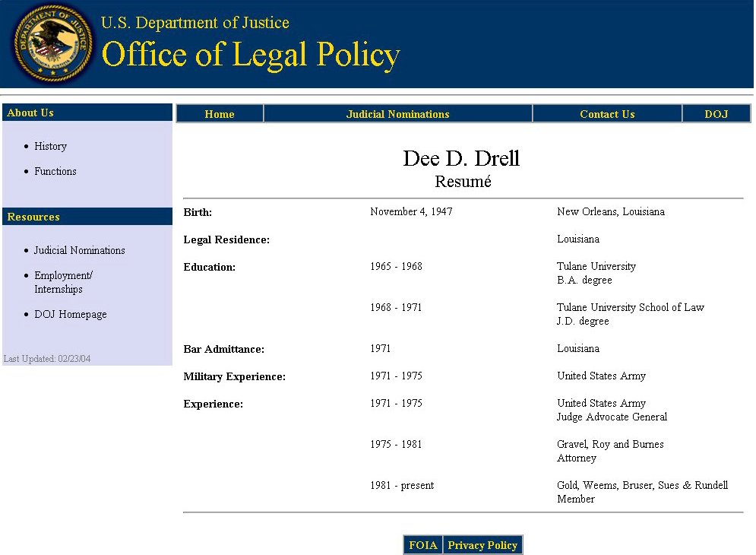The width and height of the screenshot is (756, 555).
Task: Open the History link in About Us
Action: pos(51,146)
